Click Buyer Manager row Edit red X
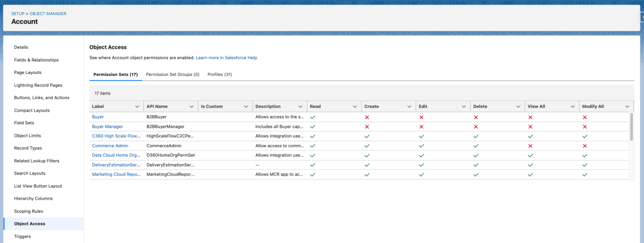 (421, 126)
